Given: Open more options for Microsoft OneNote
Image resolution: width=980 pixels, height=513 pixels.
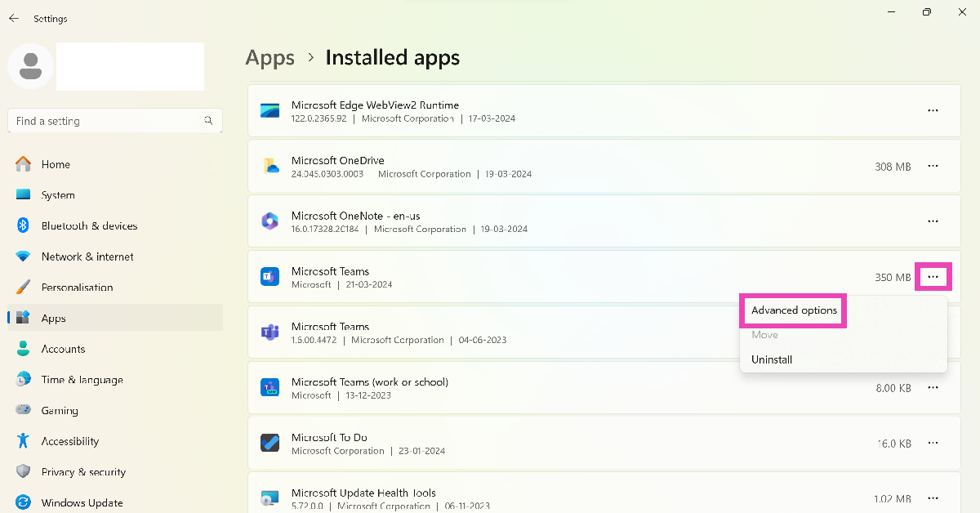Looking at the screenshot, I should click(933, 221).
